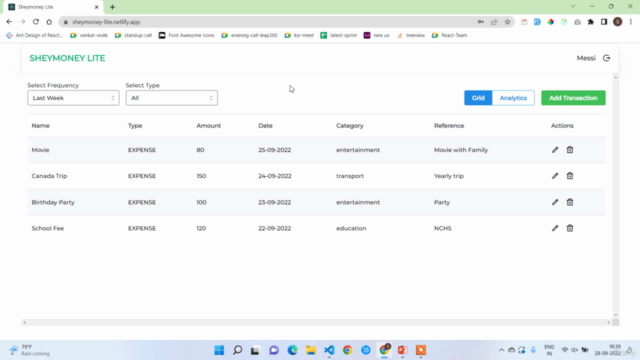This screenshot has height=360, width=640.
Task: Click the 'NCHS' reference cell
Action: click(x=442, y=228)
